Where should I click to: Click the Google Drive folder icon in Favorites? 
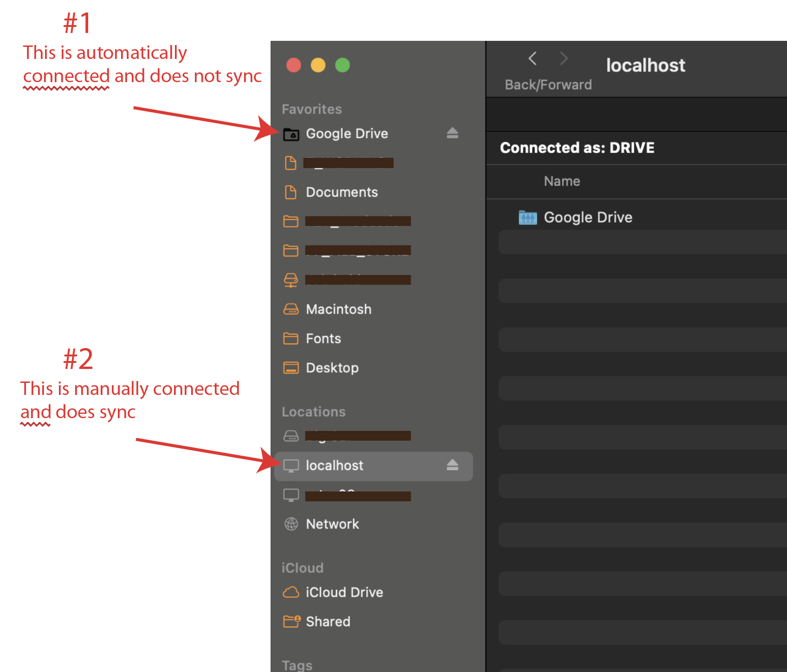pos(291,134)
